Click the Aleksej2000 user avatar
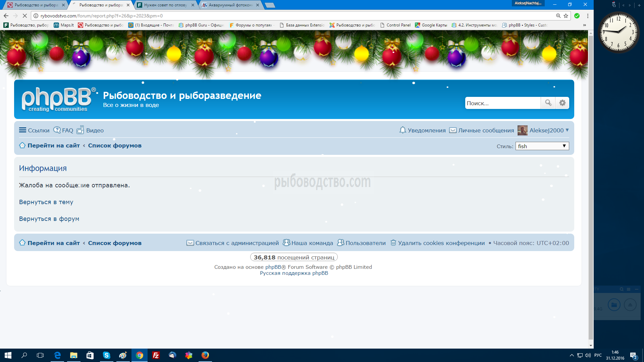The image size is (644, 362). [x=522, y=130]
